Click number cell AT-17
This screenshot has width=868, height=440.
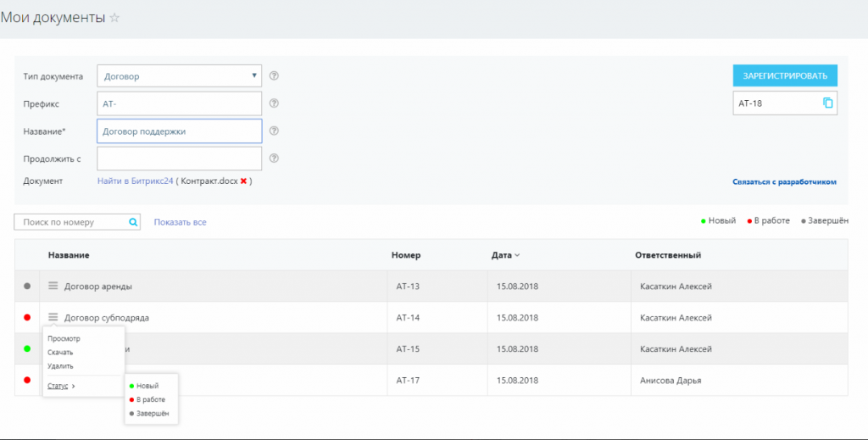coord(408,380)
